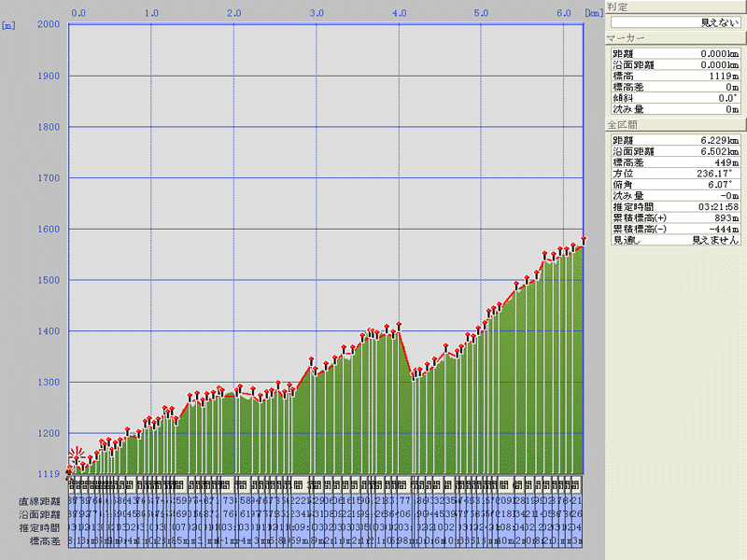Screen dimensions: 747x560
Task: Select the waypoint marker on the peak just before 3.0 km
Action: click(x=311, y=359)
